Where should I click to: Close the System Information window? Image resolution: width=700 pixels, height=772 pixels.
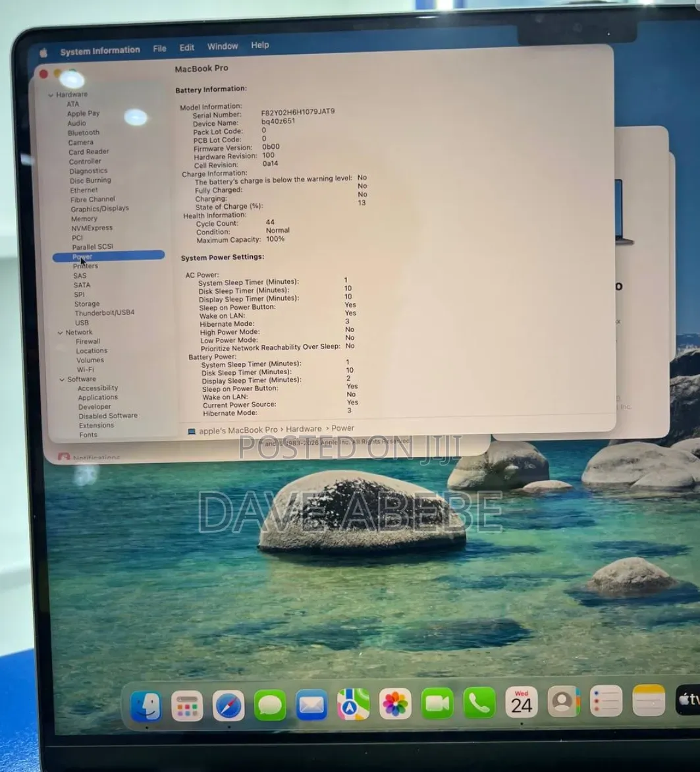(x=43, y=74)
